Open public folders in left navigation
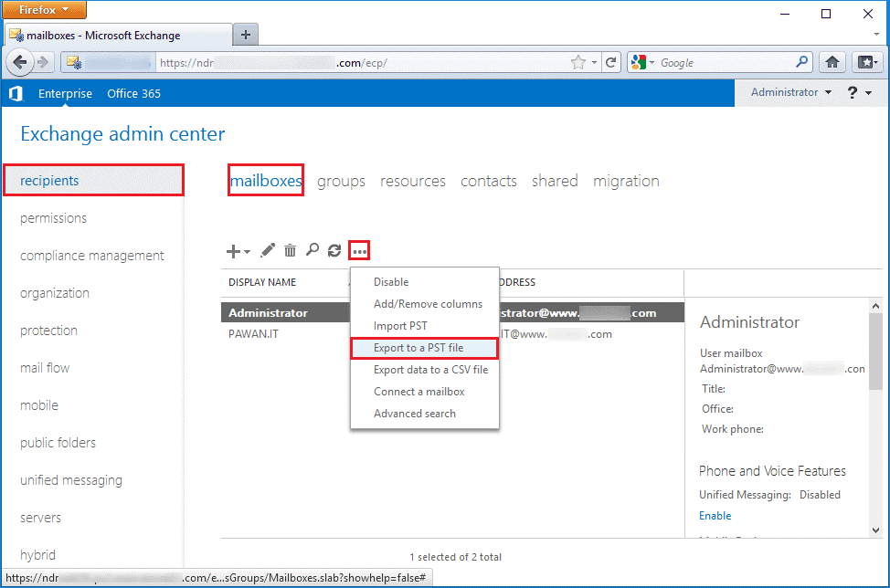Image resolution: width=890 pixels, height=588 pixels. 58,443
